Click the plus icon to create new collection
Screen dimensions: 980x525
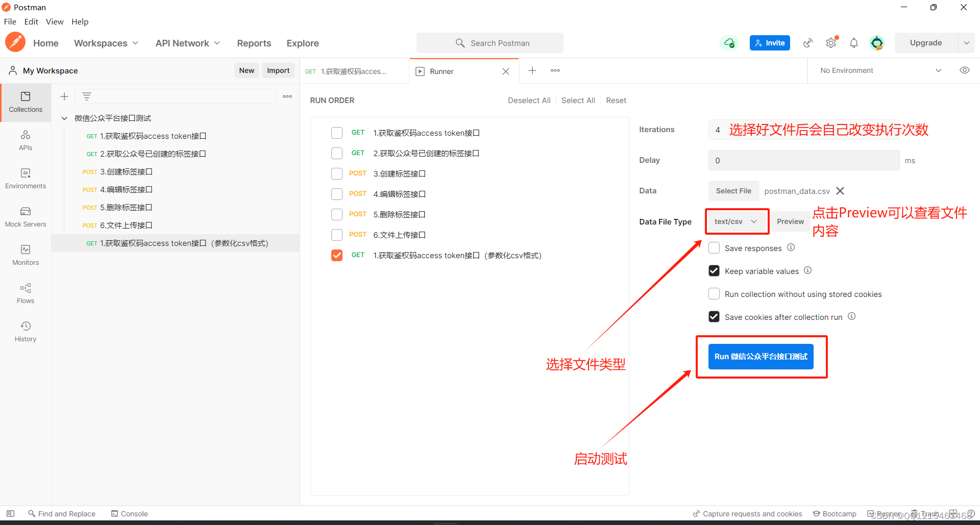coord(64,96)
